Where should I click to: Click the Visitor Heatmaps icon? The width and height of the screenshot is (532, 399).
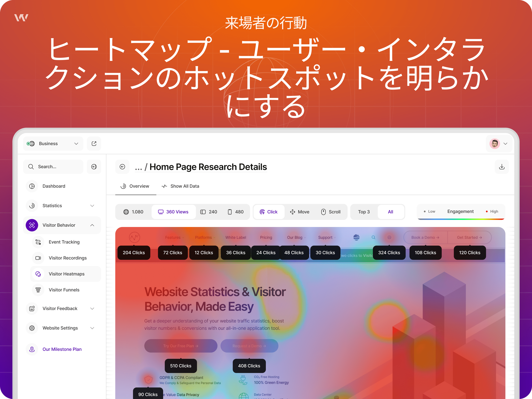point(38,274)
